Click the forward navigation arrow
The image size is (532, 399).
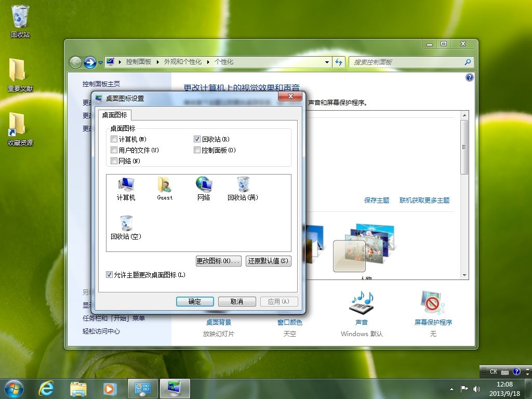click(x=90, y=62)
